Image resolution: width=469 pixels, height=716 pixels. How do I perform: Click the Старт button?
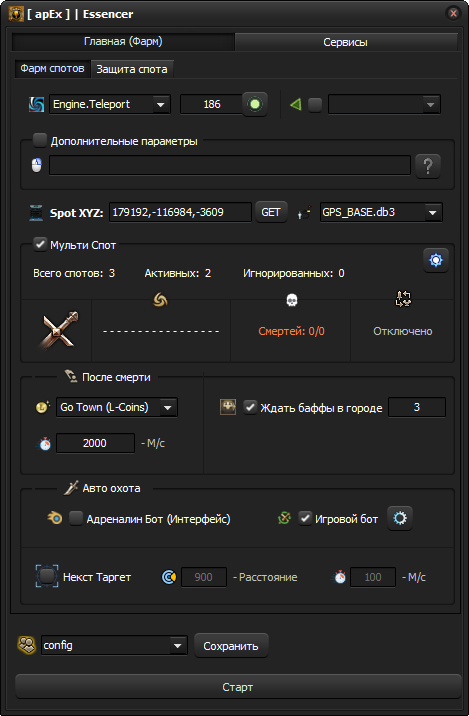click(x=238, y=687)
